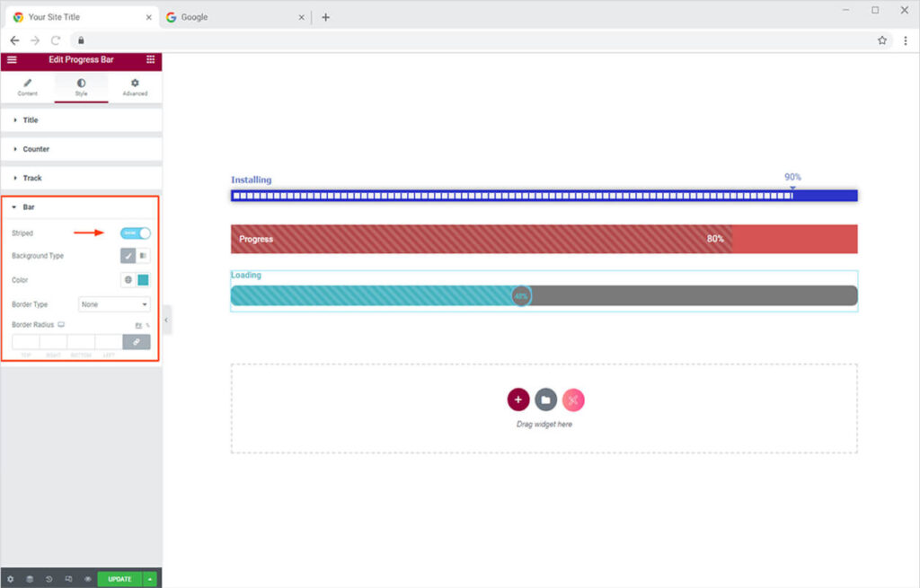Screen dimensions: 920x588
Task: Click the add new section plus button
Action: 517,399
